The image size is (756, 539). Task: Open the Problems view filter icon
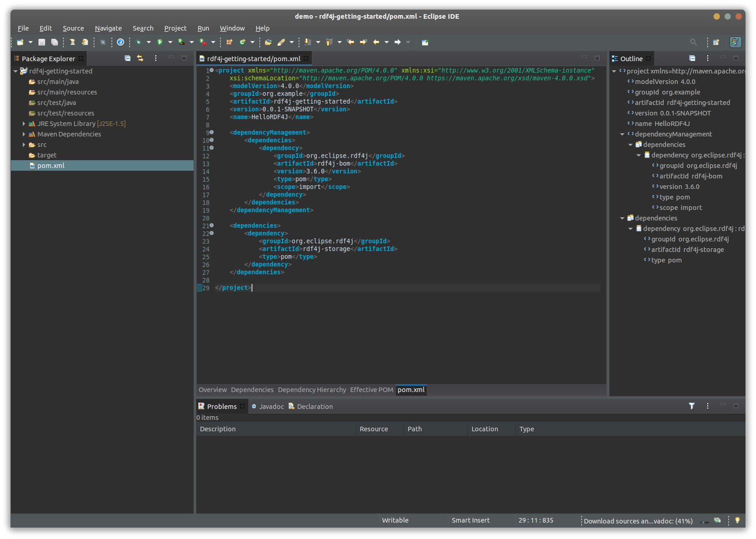pyautogui.click(x=692, y=406)
